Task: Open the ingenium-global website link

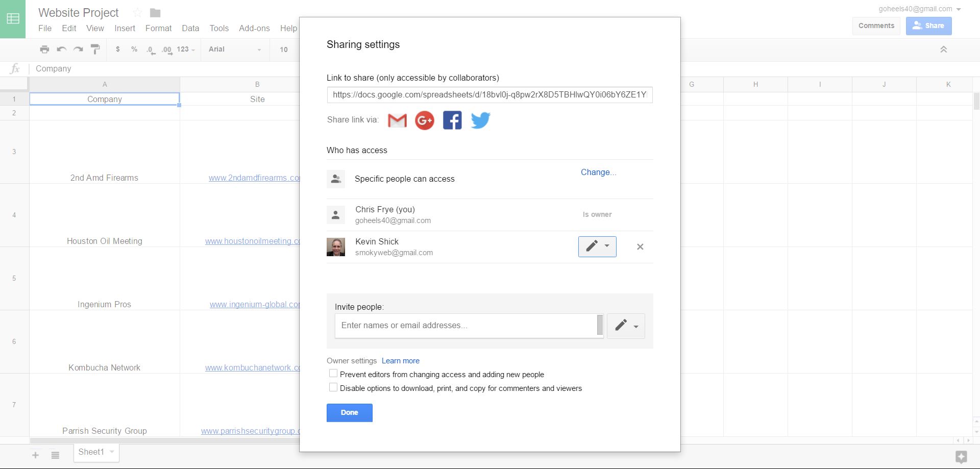Action: [254, 305]
